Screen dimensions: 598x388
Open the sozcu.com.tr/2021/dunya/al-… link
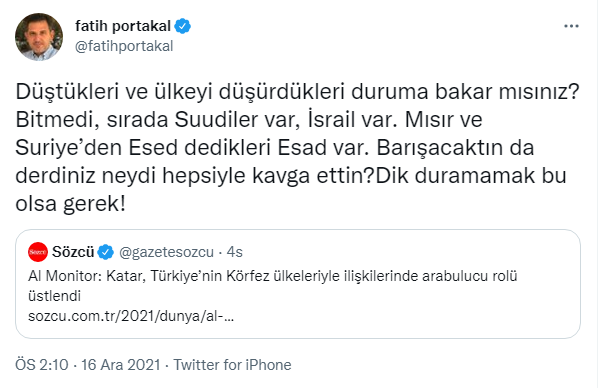[x=131, y=316]
